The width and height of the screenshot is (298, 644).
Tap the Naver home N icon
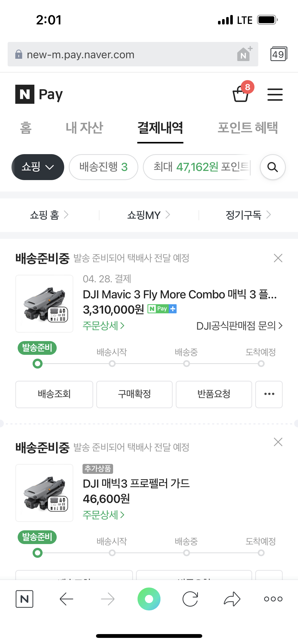(x=24, y=599)
